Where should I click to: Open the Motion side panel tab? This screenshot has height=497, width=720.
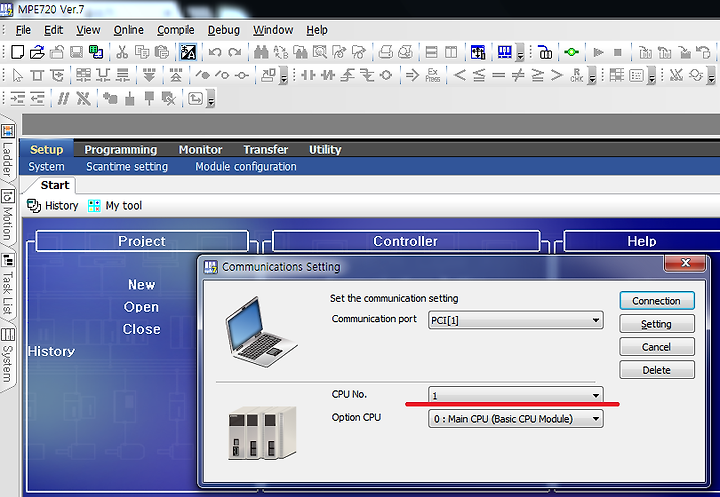tap(8, 215)
